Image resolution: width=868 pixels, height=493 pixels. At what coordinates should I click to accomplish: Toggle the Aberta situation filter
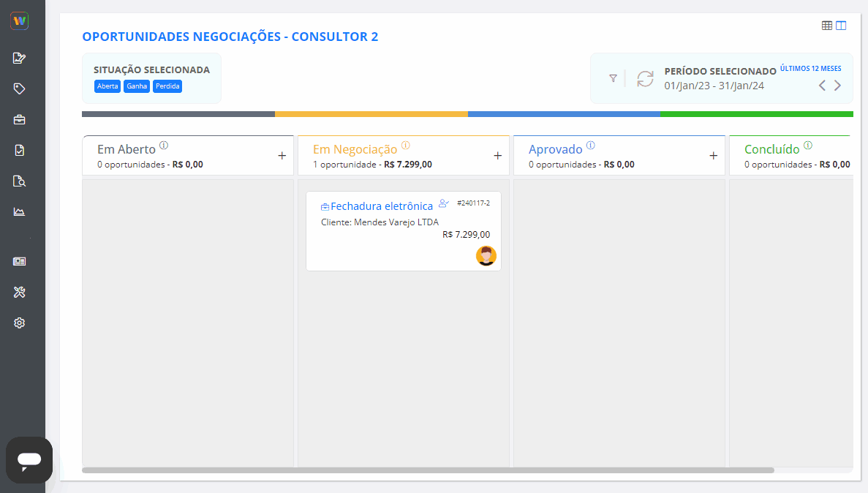click(x=107, y=86)
